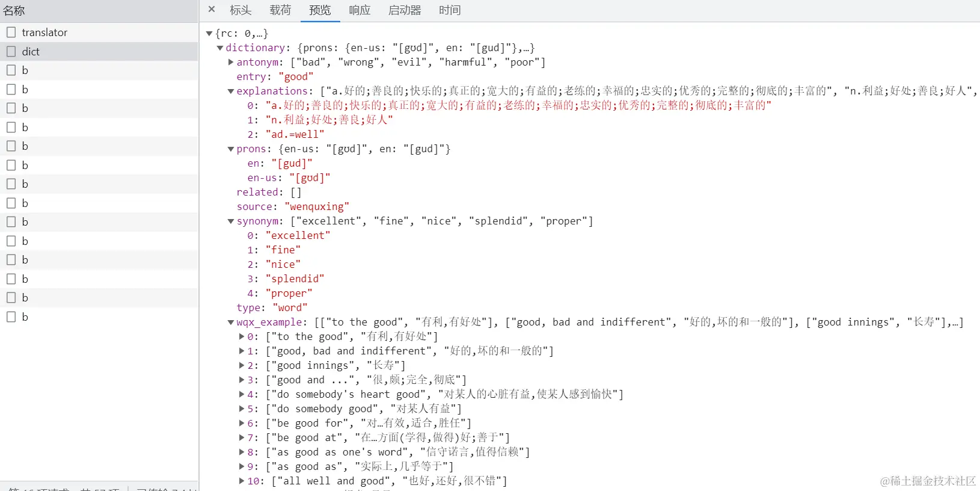Screen dimensions: 980x491
Task: Collapse the prons object
Action: (231, 149)
